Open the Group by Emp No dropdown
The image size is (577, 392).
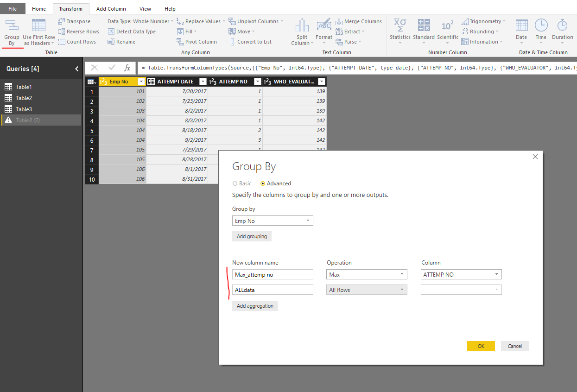(x=273, y=221)
